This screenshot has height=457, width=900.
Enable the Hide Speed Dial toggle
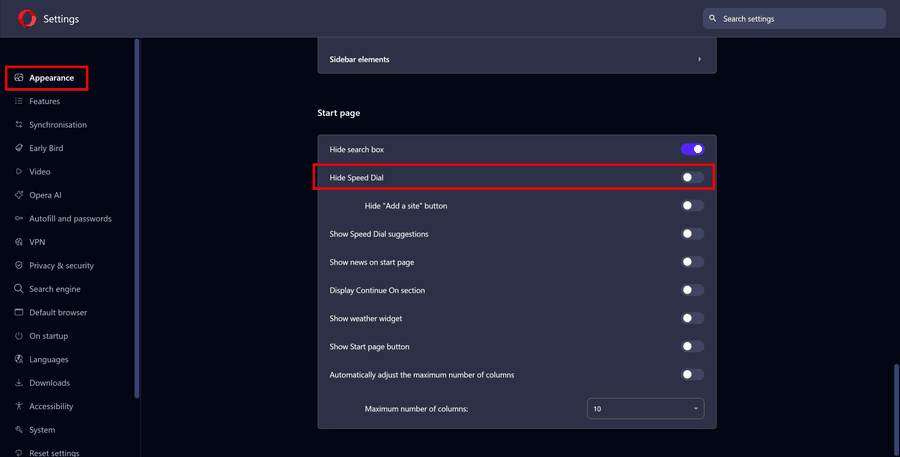click(692, 177)
